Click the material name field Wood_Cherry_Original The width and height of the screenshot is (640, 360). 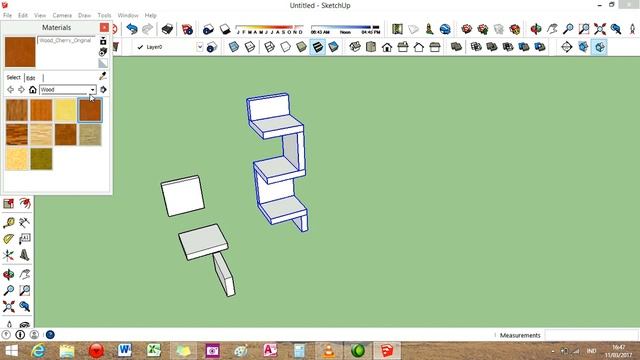click(66, 40)
